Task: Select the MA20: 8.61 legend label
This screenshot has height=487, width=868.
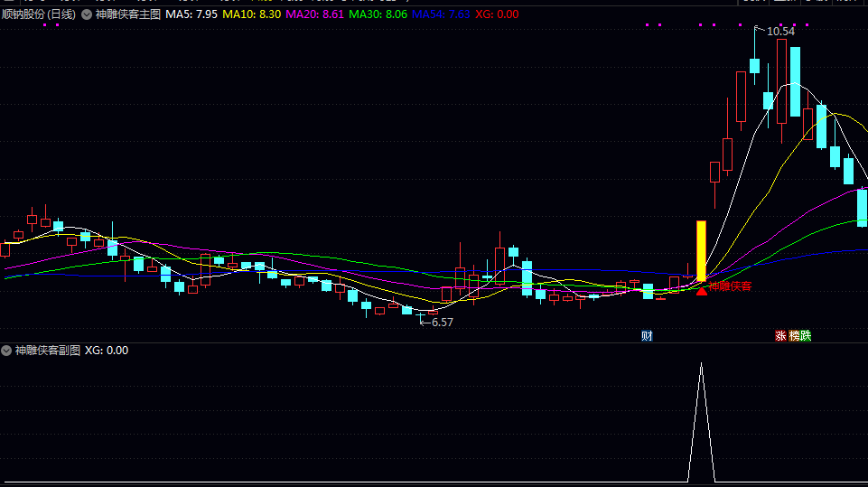Action: pyautogui.click(x=315, y=14)
